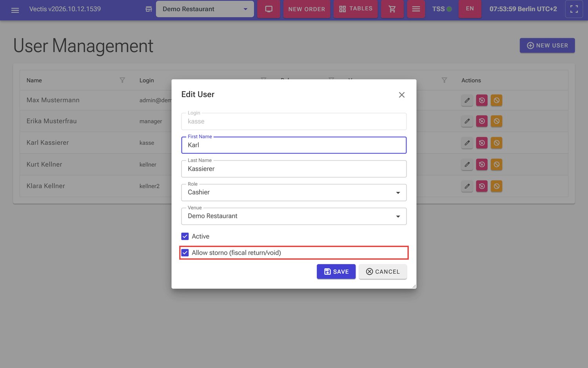
Task: Filter the Name column
Action: [122, 80]
